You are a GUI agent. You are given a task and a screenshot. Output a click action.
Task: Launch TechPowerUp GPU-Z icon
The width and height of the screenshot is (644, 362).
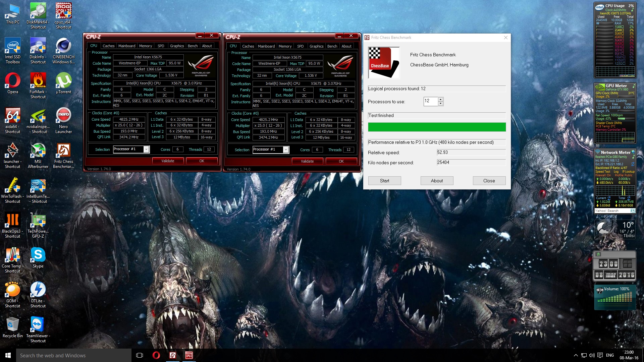coord(38,221)
